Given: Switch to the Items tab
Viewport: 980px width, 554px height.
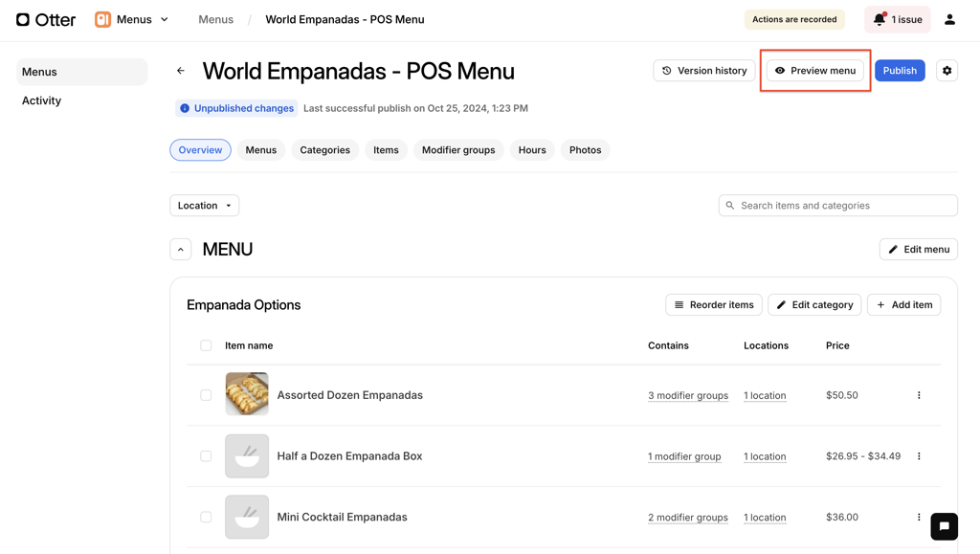Looking at the screenshot, I should coord(386,150).
